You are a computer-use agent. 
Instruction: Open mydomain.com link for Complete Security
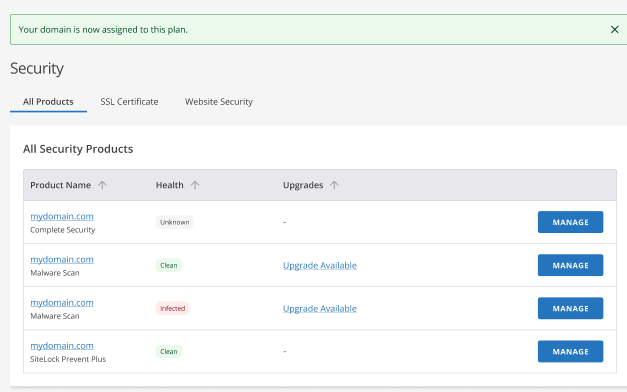click(62, 216)
